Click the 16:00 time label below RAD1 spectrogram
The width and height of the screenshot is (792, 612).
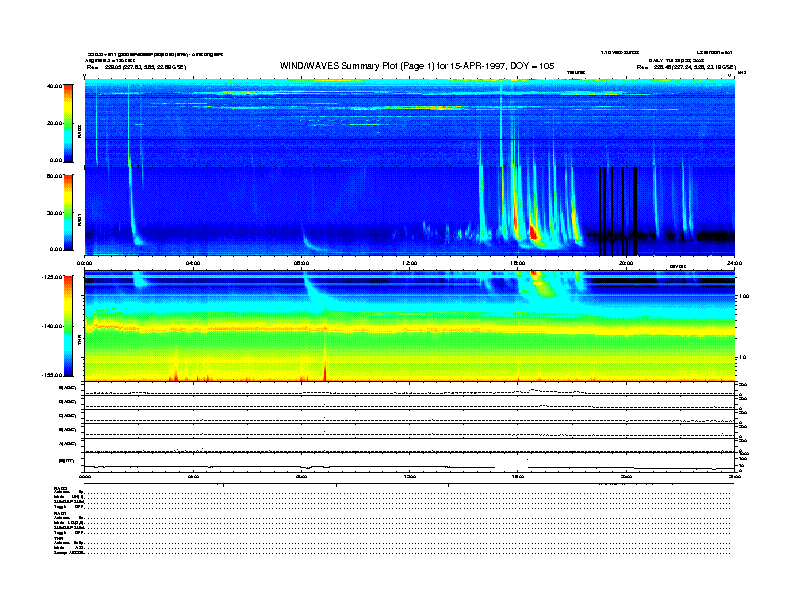[x=518, y=263]
